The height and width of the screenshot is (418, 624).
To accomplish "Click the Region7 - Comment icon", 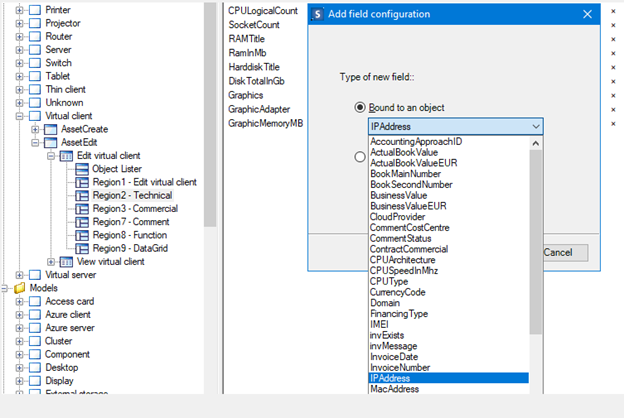I will tap(82, 222).
